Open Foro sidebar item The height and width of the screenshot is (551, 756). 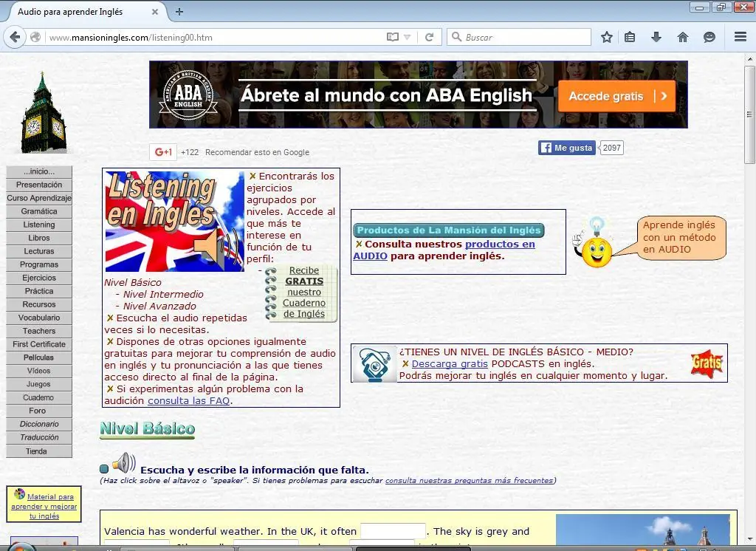tap(39, 411)
